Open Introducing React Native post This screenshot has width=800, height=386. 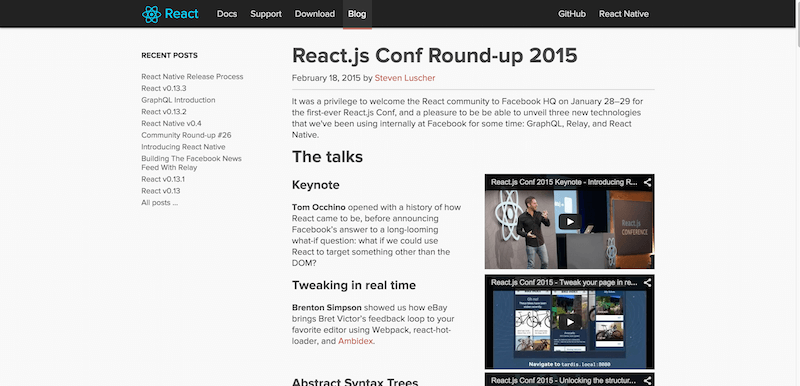[183, 147]
